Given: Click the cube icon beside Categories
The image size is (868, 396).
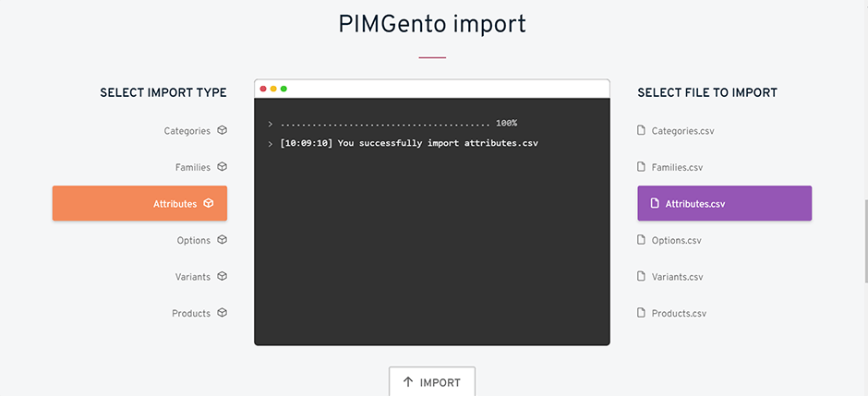Looking at the screenshot, I should 222,130.
